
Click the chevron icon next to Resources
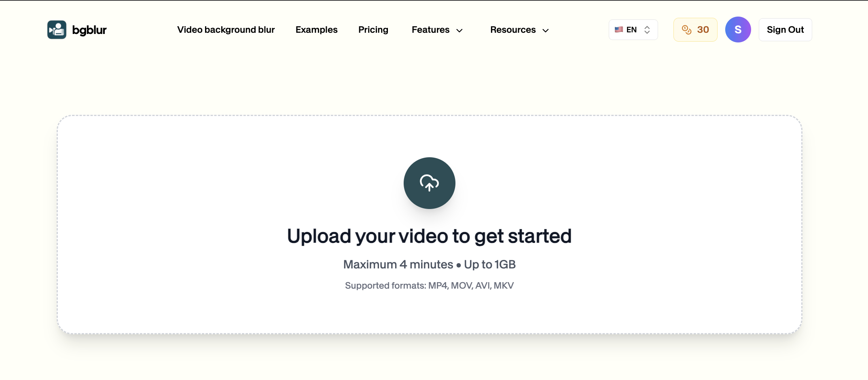[x=546, y=30]
